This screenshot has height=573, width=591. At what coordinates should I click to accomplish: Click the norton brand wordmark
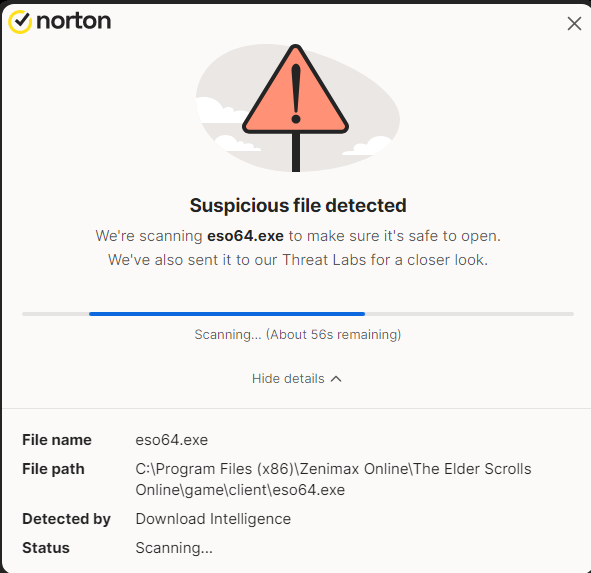click(x=73, y=21)
